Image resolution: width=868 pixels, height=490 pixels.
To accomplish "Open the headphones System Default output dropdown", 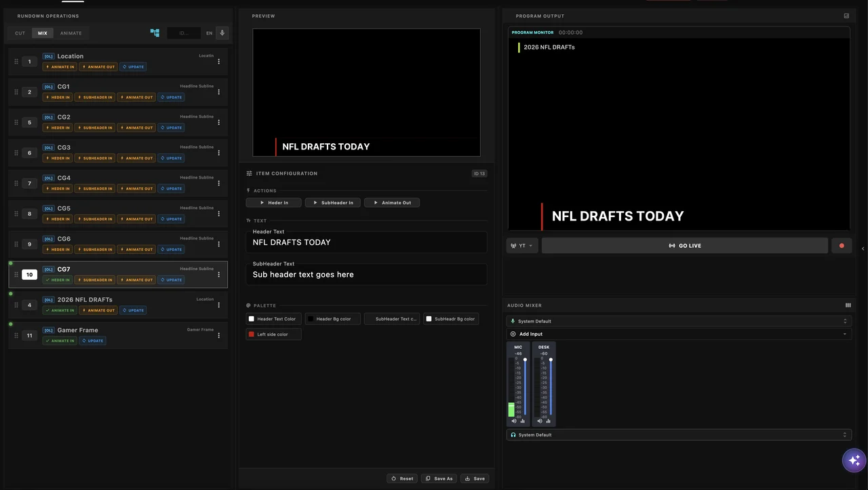I will (x=679, y=434).
